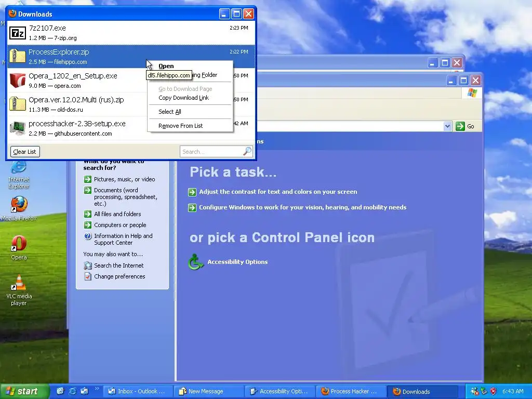Image resolution: width=532 pixels, height=399 pixels.
Task: Select the processhacker-2.38-setup.exe file name
Action: (77, 124)
